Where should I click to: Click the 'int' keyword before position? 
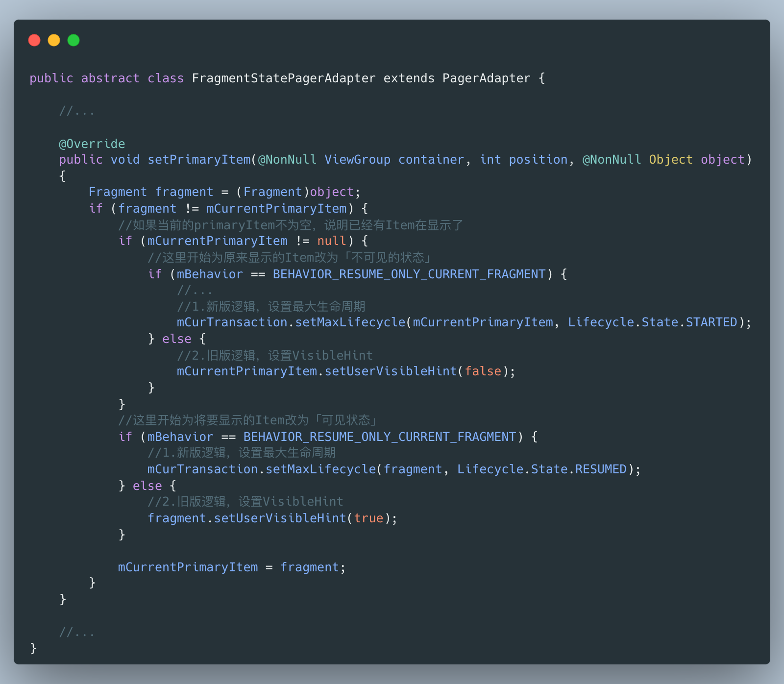click(490, 160)
